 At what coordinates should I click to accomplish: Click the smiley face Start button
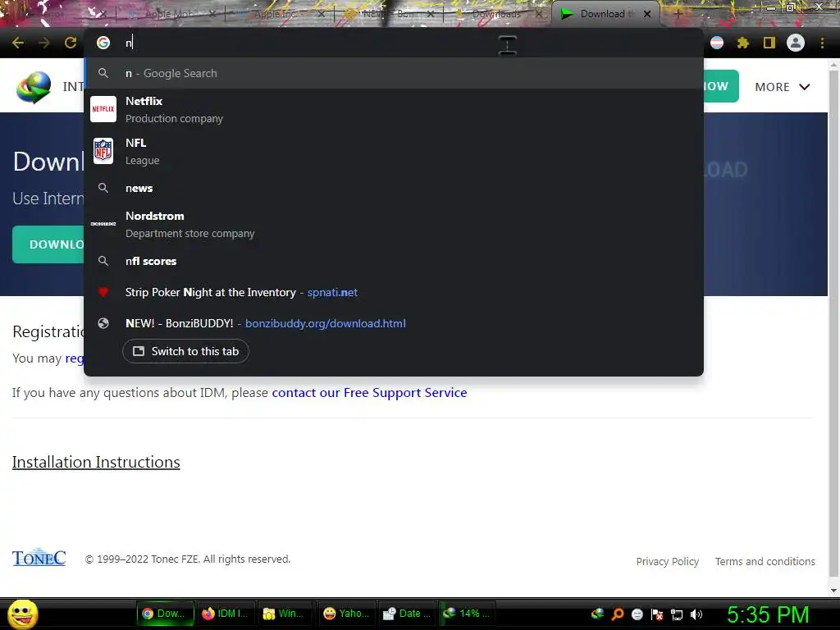tap(22, 614)
